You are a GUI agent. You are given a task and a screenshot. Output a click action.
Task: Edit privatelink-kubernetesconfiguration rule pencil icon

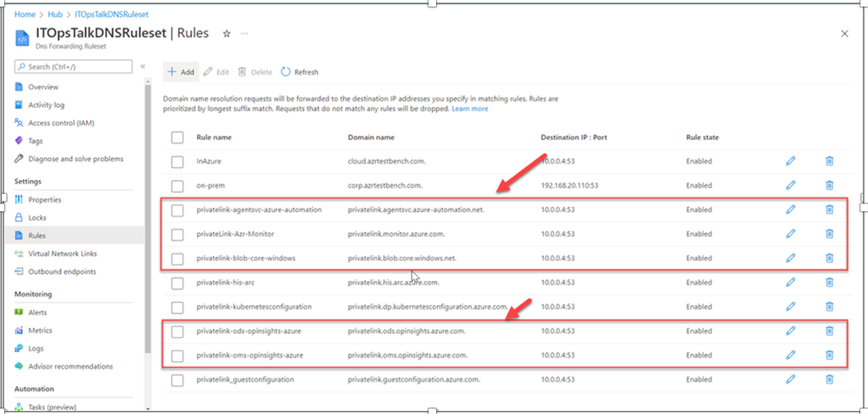[791, 306]
